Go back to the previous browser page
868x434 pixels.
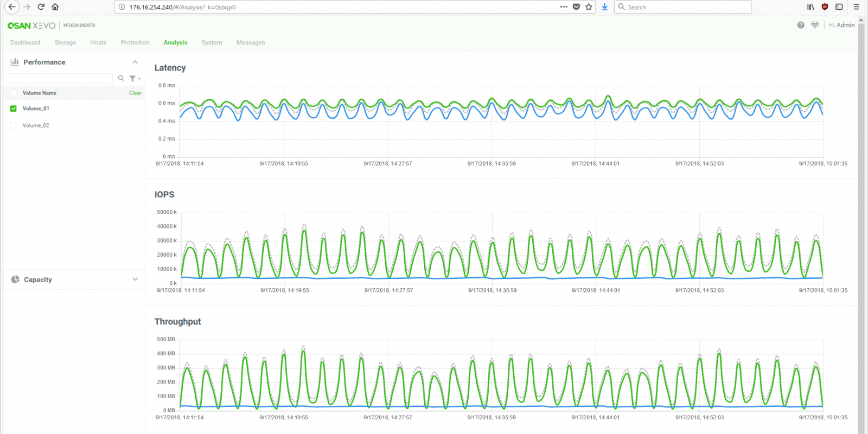pyautogui.click(x=12, y=7)
